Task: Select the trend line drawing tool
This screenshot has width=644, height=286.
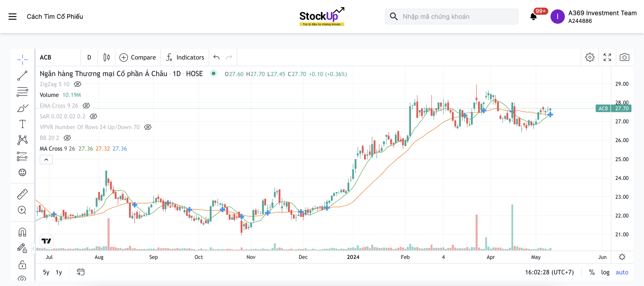Action: click(22, 76)
